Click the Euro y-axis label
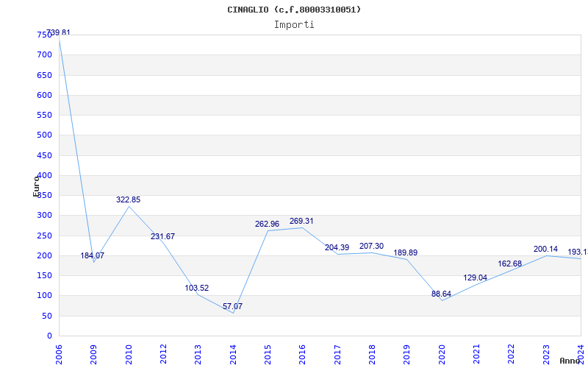This screenshot has width=588, height=368. [36, 186]
